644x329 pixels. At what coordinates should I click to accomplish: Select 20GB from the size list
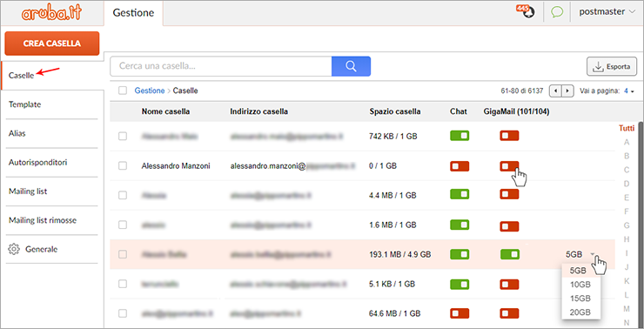[x=580, y=312]
